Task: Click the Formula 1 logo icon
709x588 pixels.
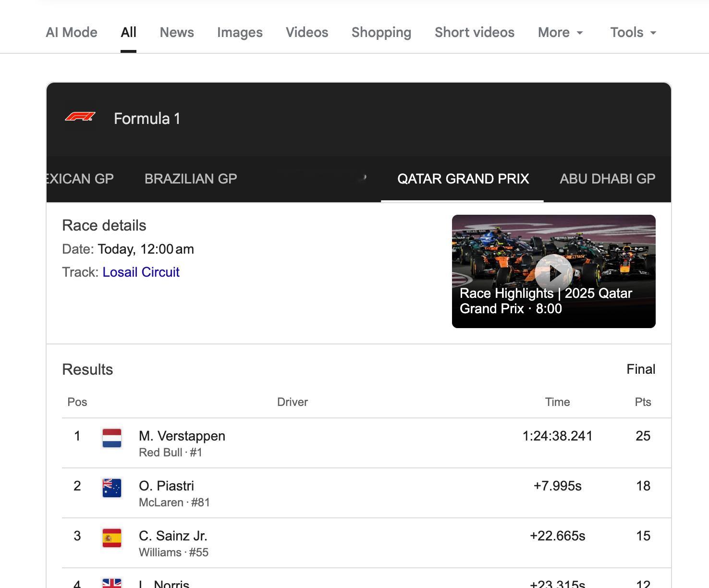Action: [80, 117]
